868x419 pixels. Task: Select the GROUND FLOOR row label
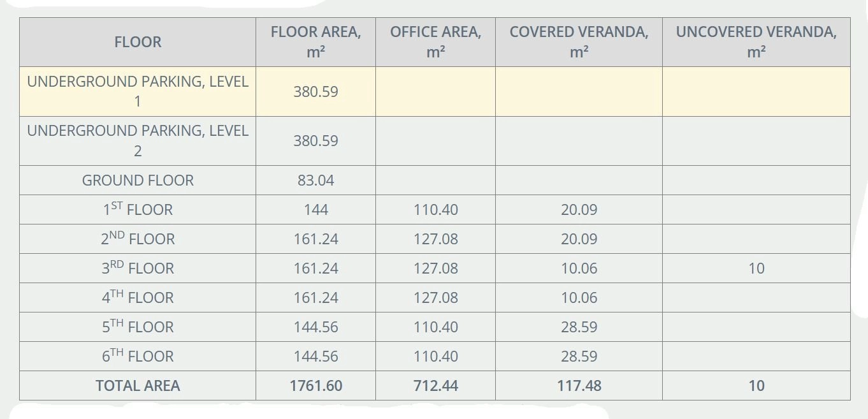point(138,180)
